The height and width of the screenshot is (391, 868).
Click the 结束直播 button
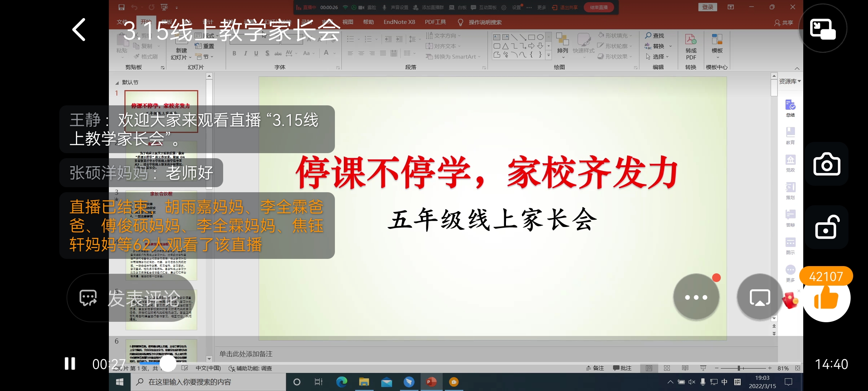[599, 7]
